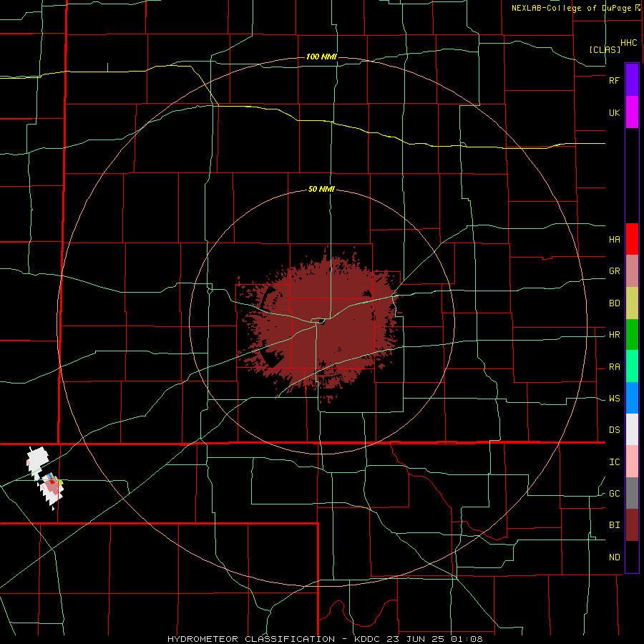Click the ND legend label
The height and width of the screenshot is (644, 644).
click(x=615, y=557)
